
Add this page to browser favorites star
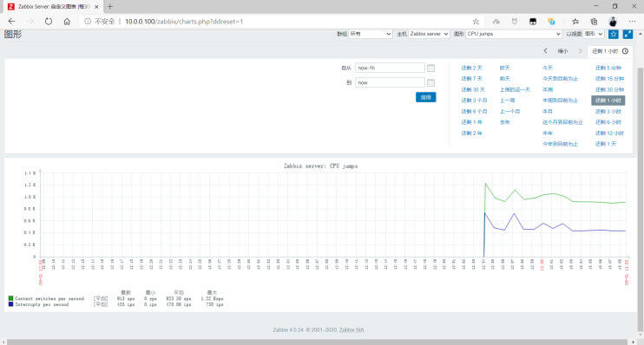pos(476,22)
